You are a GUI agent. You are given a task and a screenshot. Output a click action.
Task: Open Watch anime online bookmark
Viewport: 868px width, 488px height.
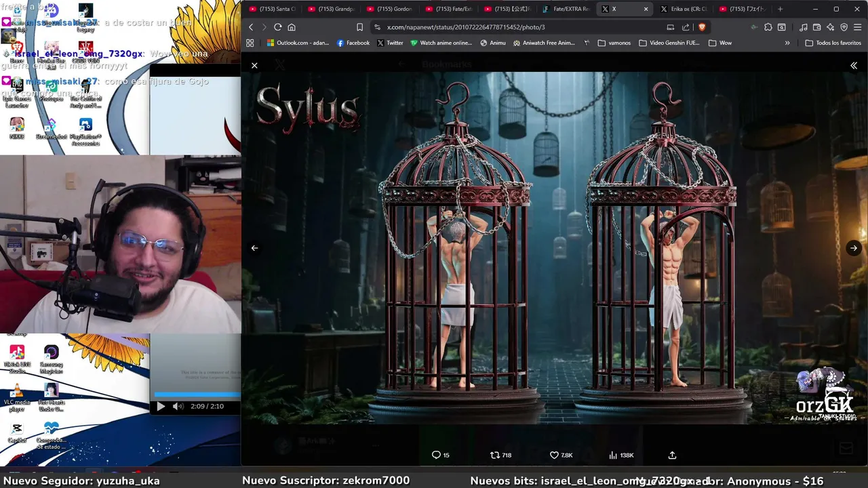[x=441, y=43]
